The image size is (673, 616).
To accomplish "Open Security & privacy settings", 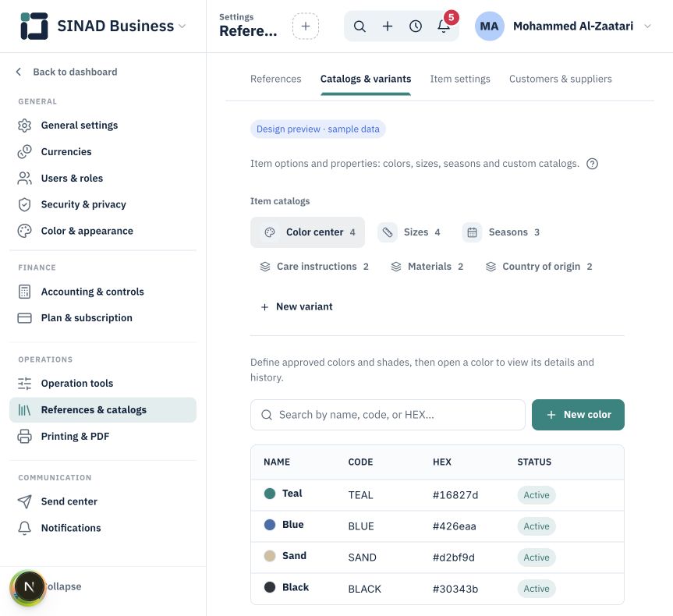I will 103,205.
